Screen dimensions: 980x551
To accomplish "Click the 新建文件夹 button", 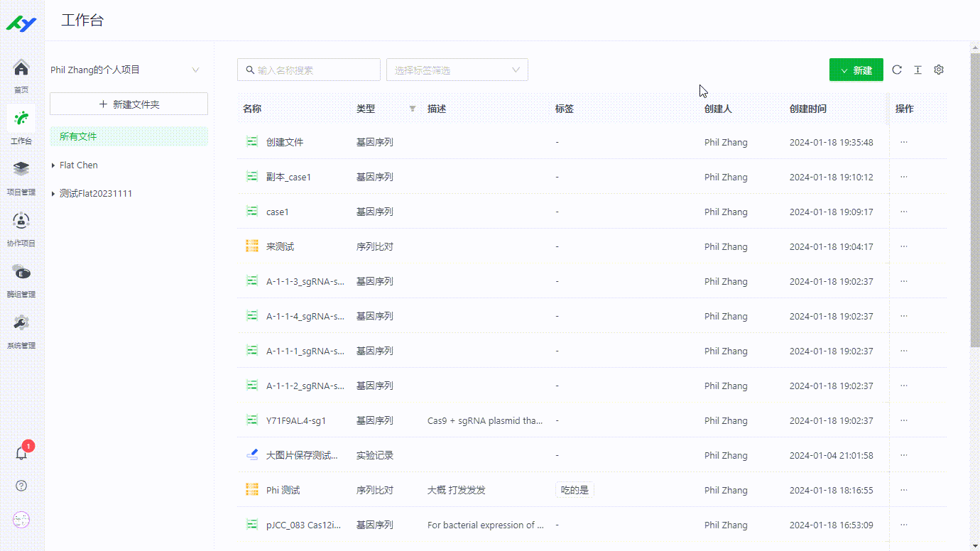I will tap(128, 104).
